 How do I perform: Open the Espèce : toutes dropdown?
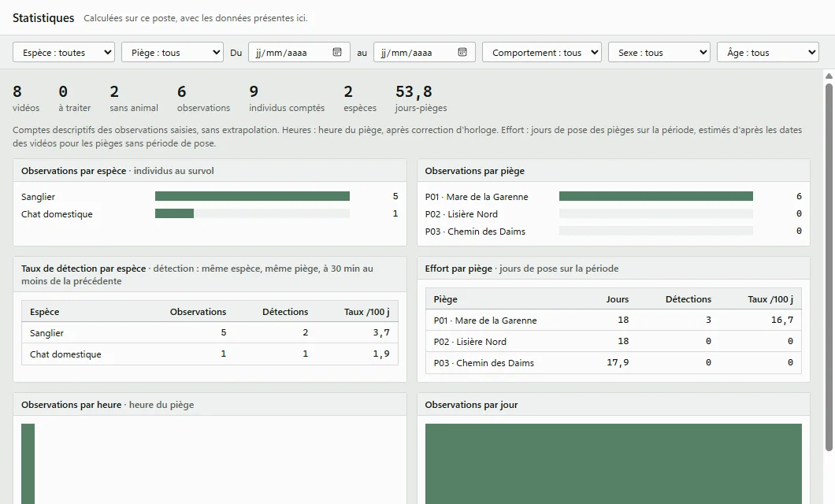point(64,52)
